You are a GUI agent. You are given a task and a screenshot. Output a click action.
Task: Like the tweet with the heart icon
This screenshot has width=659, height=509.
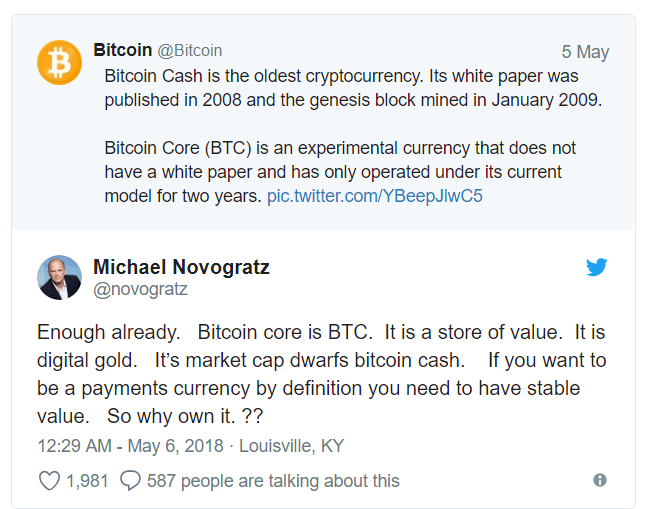click(x=49, y=481)
